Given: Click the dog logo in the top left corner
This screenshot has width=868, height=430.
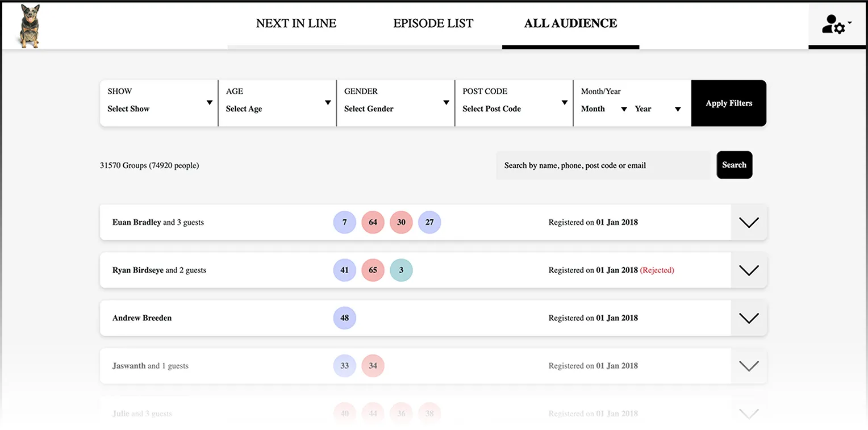Looking at the screenshot, I should pos(28,25).
